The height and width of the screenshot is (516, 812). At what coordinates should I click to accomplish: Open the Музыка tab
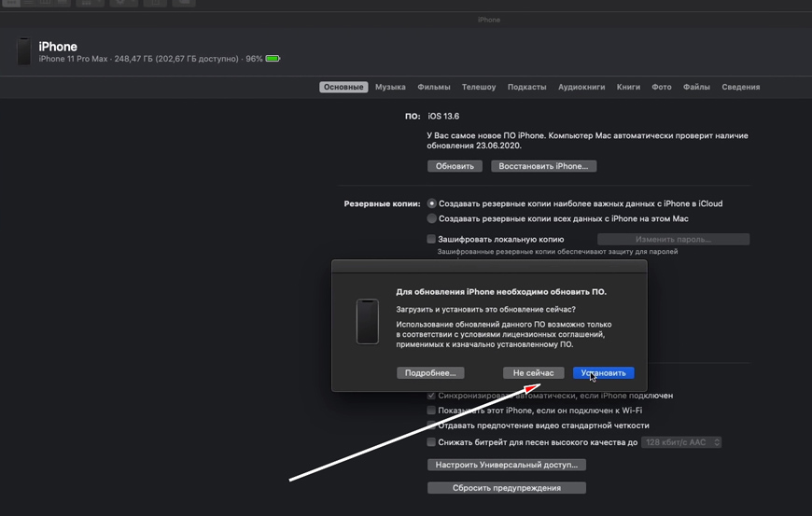390,87
